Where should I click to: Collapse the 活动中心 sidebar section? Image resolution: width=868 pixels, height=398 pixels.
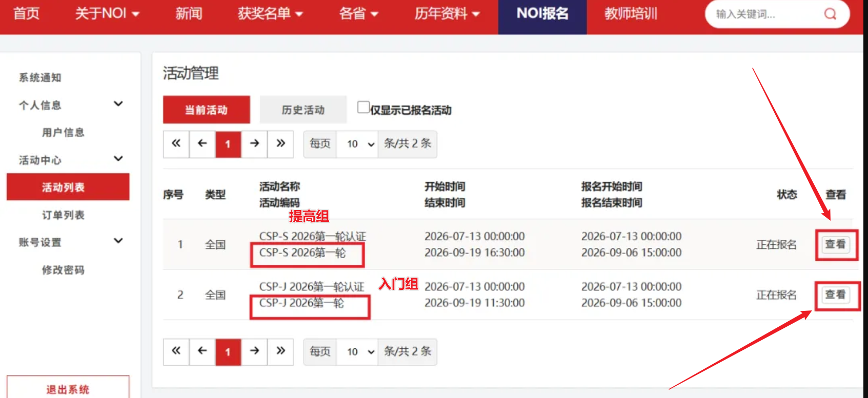[118, 159]
